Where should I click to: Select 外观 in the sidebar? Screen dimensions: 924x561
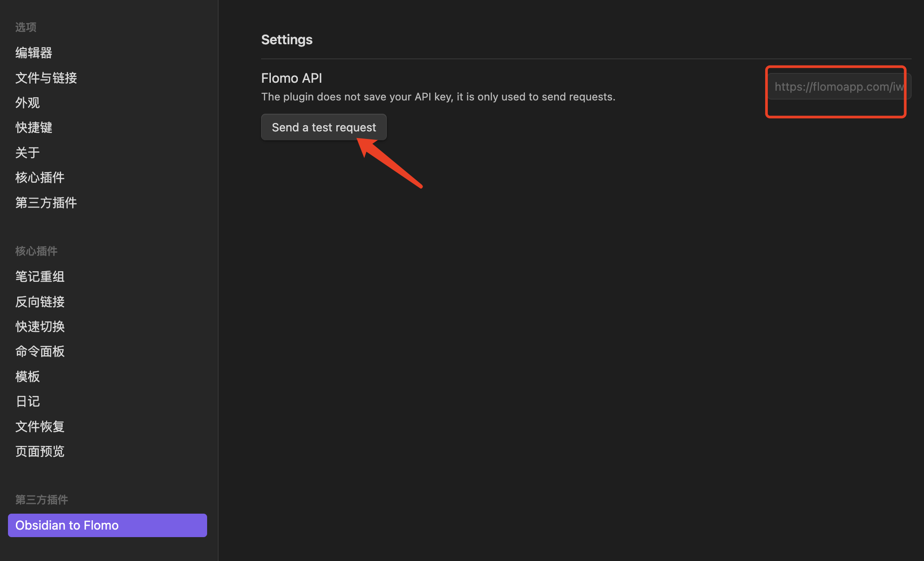pyautogui.click(x=27, y=103)
